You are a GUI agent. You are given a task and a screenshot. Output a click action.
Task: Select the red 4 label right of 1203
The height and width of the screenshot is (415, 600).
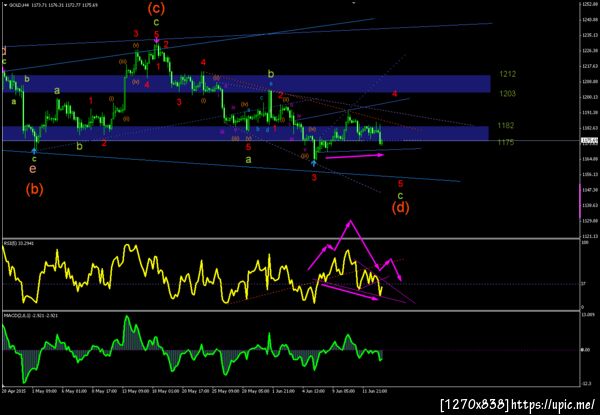click(395, 94)
